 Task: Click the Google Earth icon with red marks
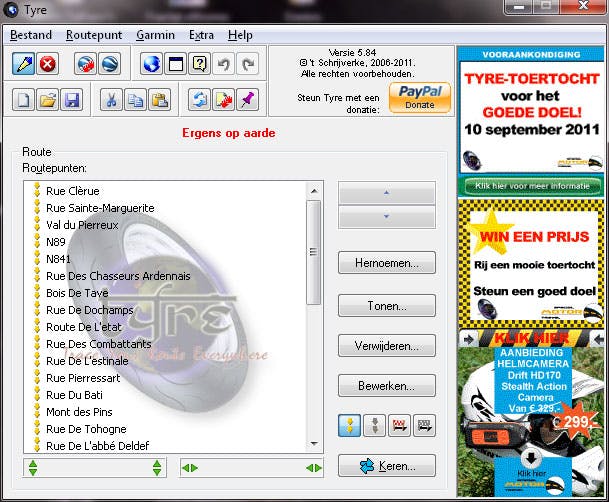pyautogui.click(x=85, y=64)
